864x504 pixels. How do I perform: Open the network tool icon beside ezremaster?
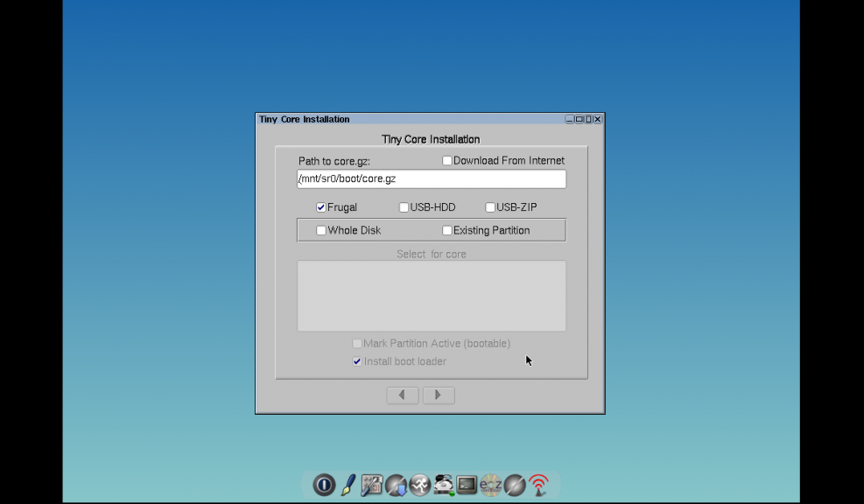click(515, 484)
